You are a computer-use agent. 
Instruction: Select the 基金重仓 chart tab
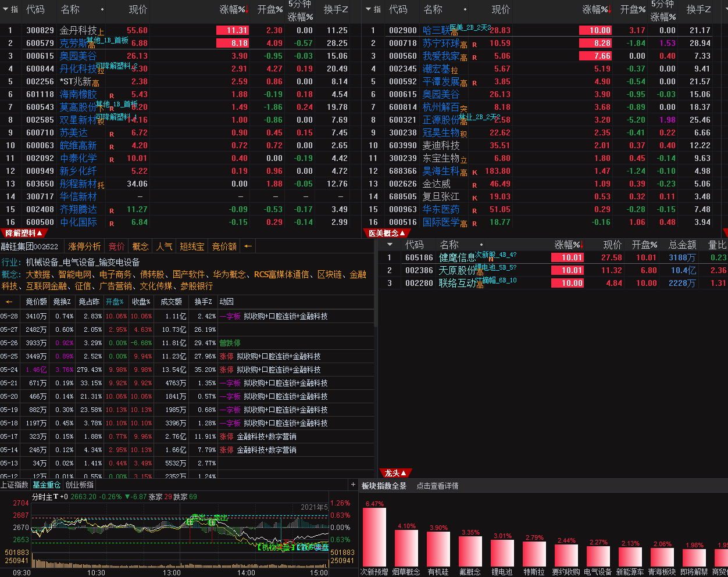[47, 485]
